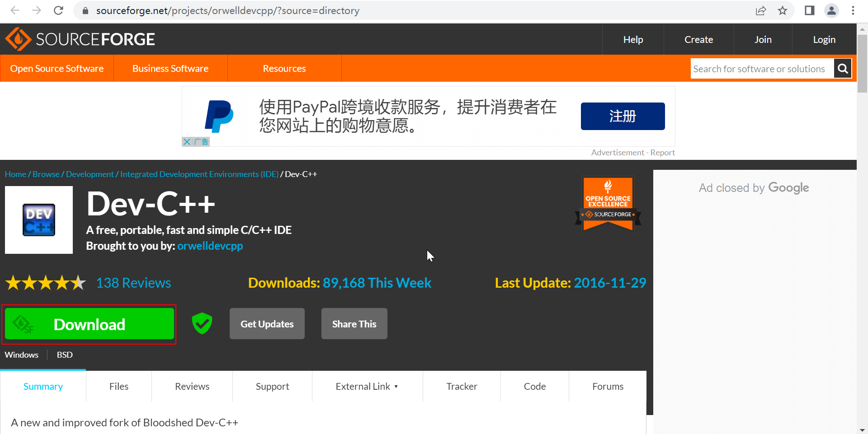Click the SourceForge logo

pyautogui.click(x=80, y=39)
